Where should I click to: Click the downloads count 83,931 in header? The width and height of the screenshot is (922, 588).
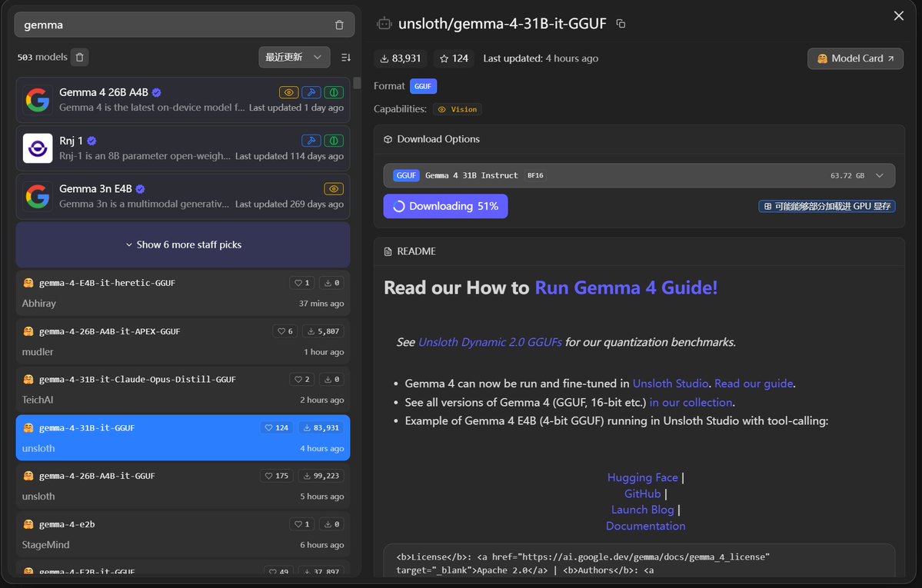401,58
